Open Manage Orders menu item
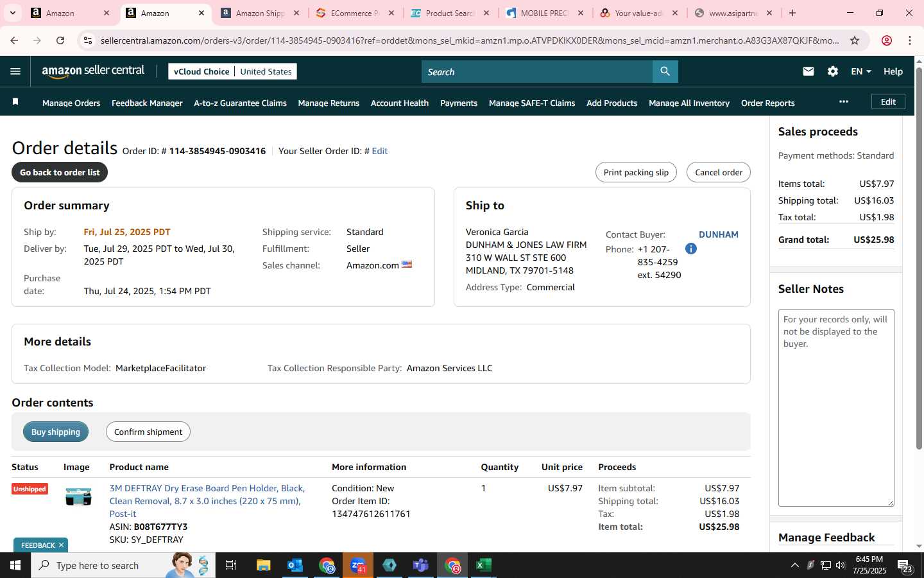 click(x=71, y=103)
